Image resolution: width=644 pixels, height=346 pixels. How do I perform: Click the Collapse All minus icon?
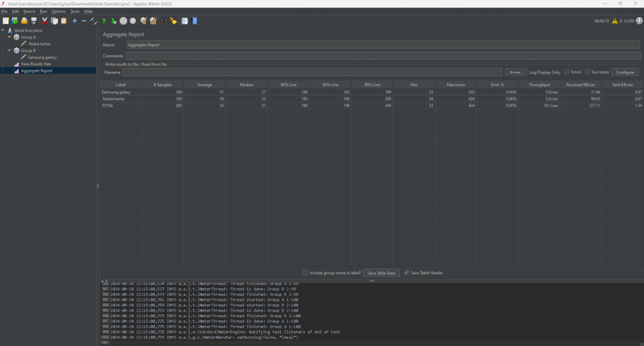84,21
